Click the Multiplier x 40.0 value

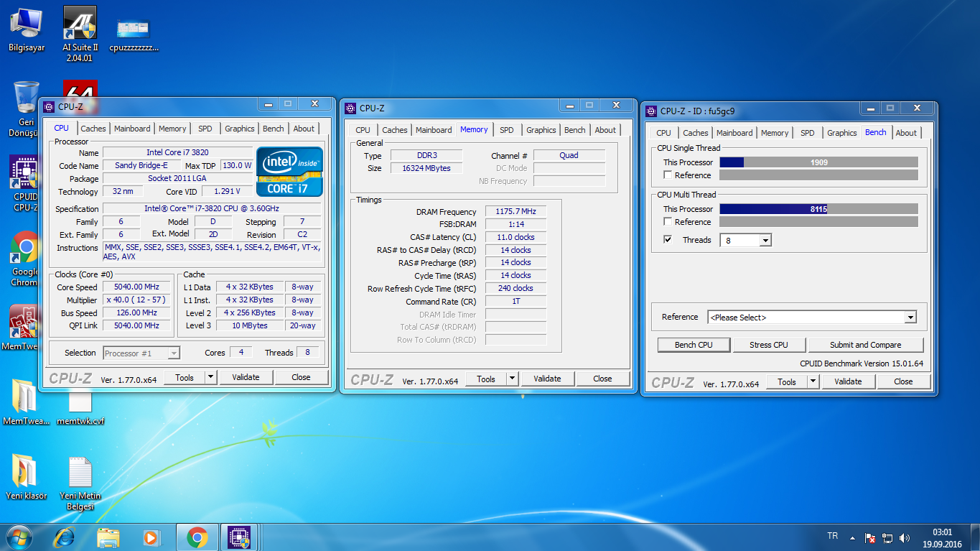click(x=136, y=300)
